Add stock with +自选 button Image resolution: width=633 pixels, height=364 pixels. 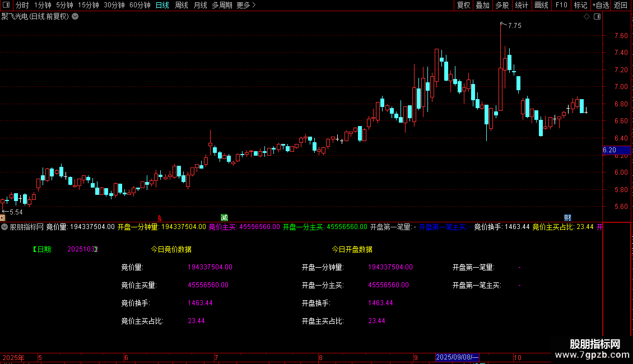(x=601, y=5)
